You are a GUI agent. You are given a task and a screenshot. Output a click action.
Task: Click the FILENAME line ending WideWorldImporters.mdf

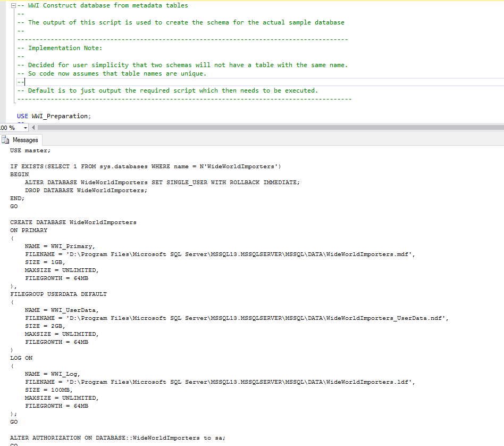220,254
